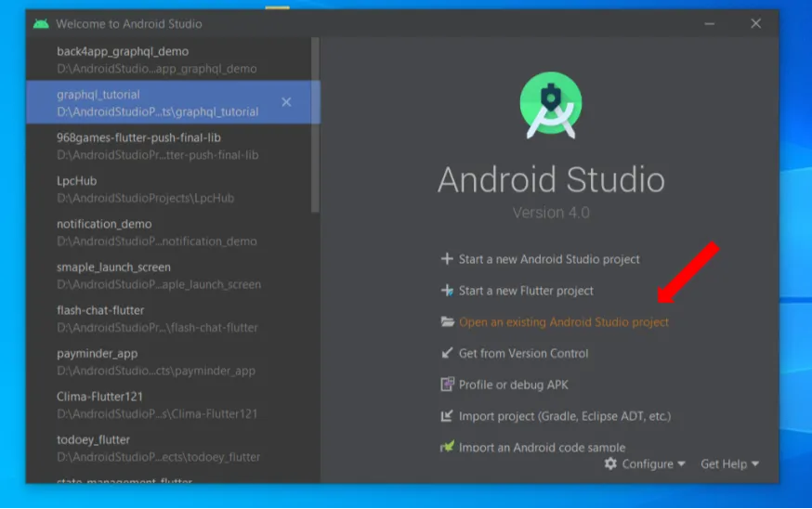
Task: Open the payminder_app project
Action: point(169,361)
